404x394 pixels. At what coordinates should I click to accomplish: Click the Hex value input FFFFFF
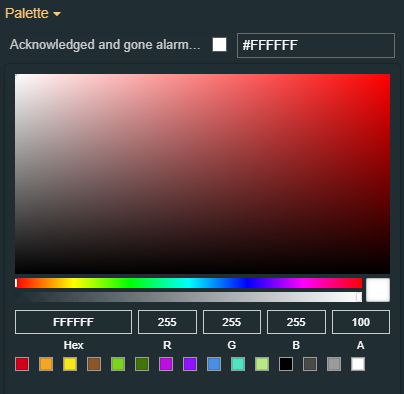coord(73,322)
